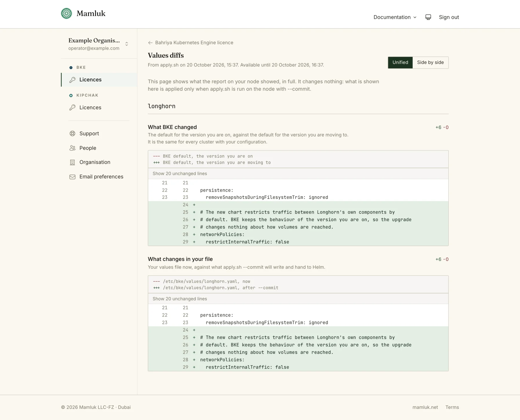Image resolution: width=520 pixels, height=420 pixels.
Task: Click © 2026 Mamluk LLC-FZ · Dubai footer text
Action: (x=96, y=407)
